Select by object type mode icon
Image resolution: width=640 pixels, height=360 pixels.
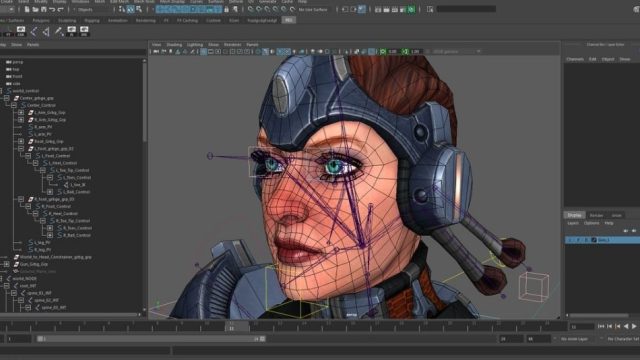131,9
